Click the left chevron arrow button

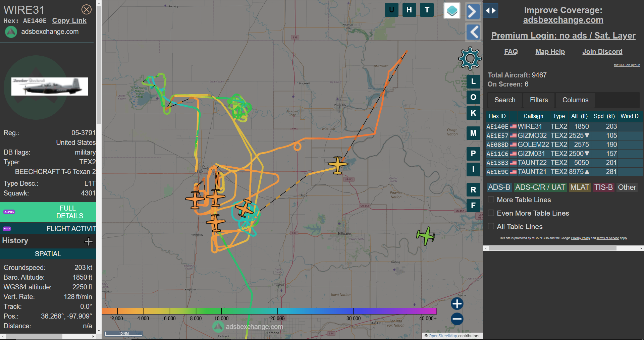[474, 33]
